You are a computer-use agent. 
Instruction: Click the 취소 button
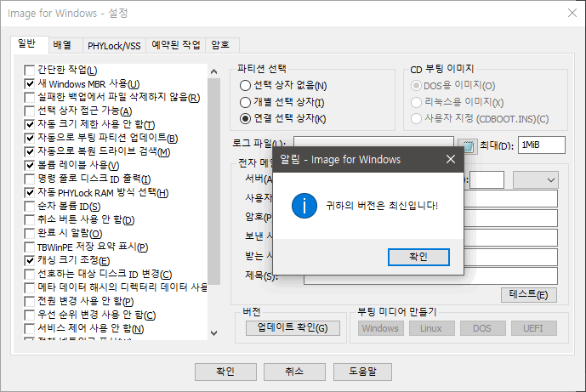tap(294, 372)
